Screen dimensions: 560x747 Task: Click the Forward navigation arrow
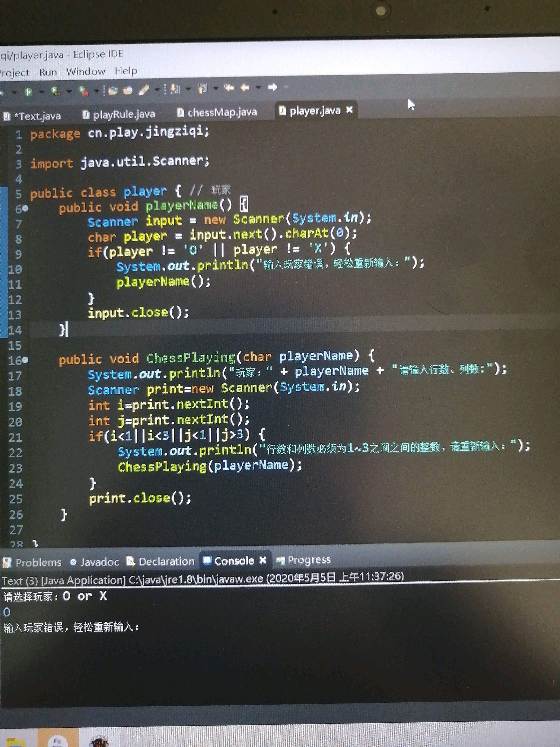[272, 88]
